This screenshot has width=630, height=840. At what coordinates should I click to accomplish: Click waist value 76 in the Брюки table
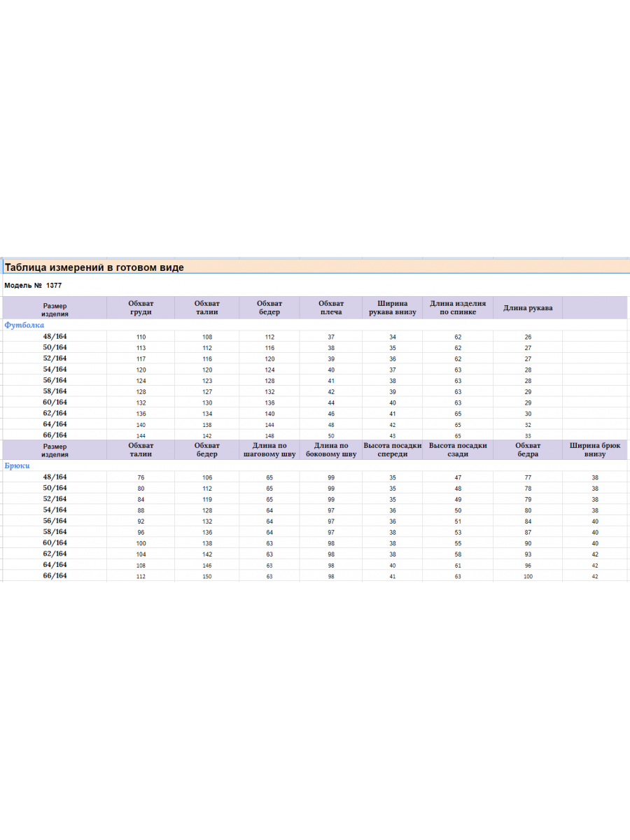click(x=141, y=477)
